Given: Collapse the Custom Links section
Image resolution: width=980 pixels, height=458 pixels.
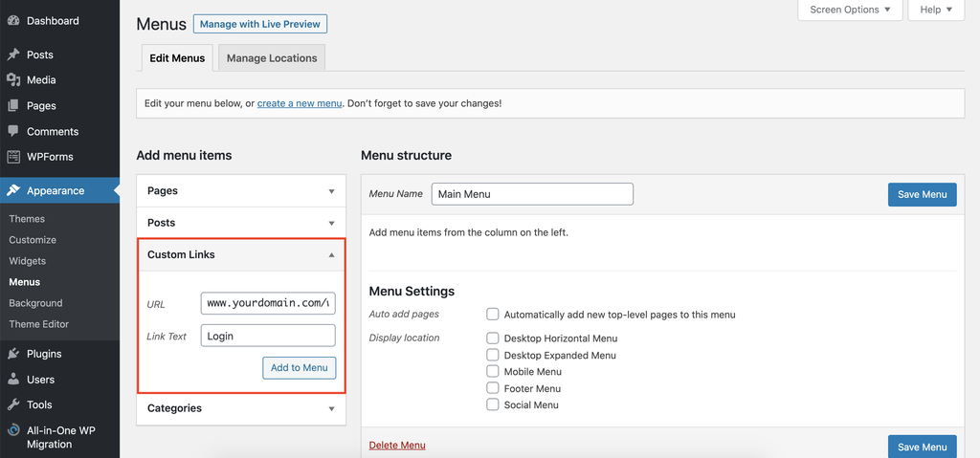Looking at the screenshot, I should (x=331, y=255).
